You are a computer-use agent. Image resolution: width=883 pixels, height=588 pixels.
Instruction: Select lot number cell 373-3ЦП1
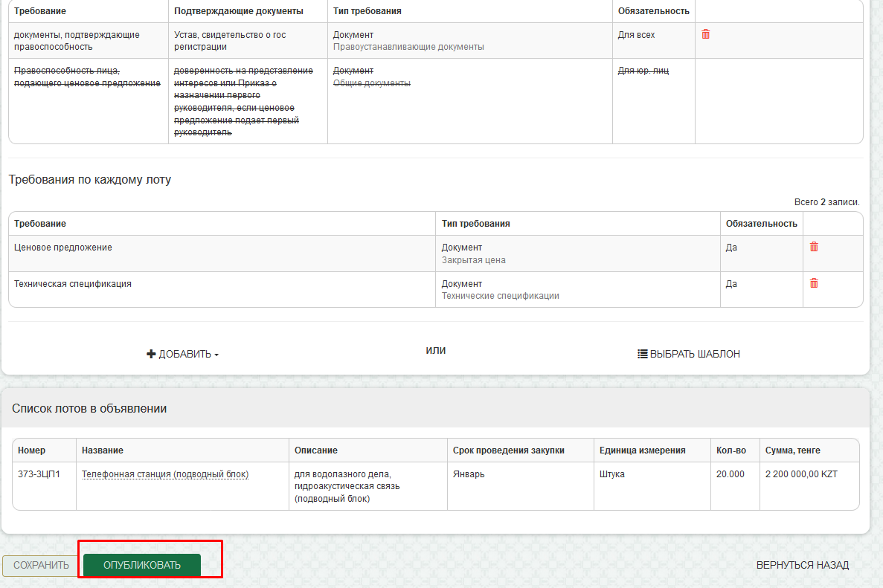point(39,474)
